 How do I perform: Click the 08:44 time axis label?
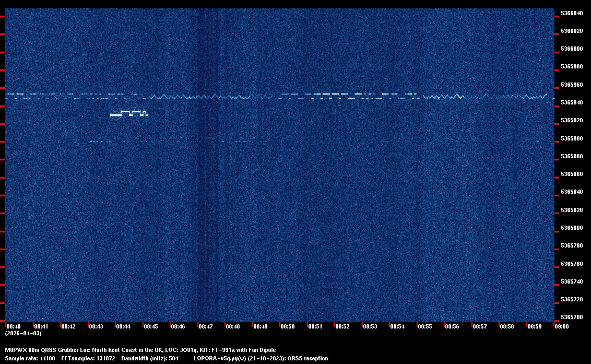[123, 326]
